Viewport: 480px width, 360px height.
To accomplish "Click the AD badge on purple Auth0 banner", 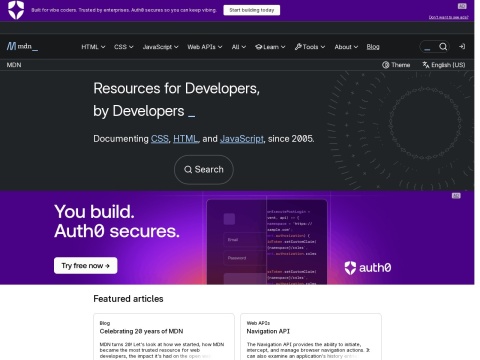I will (x=456, y=196).
